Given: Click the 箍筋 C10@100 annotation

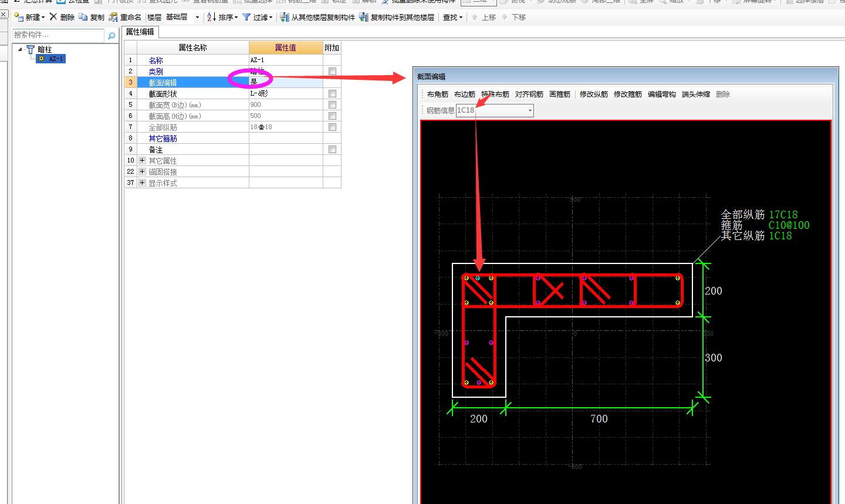Looking at the screenshot, I should [x=765, y=225].
